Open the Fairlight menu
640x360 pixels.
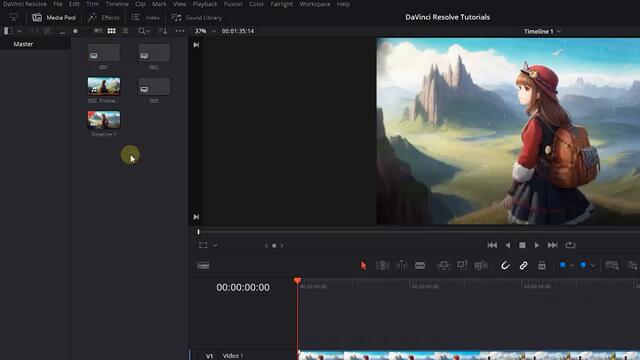282,4
